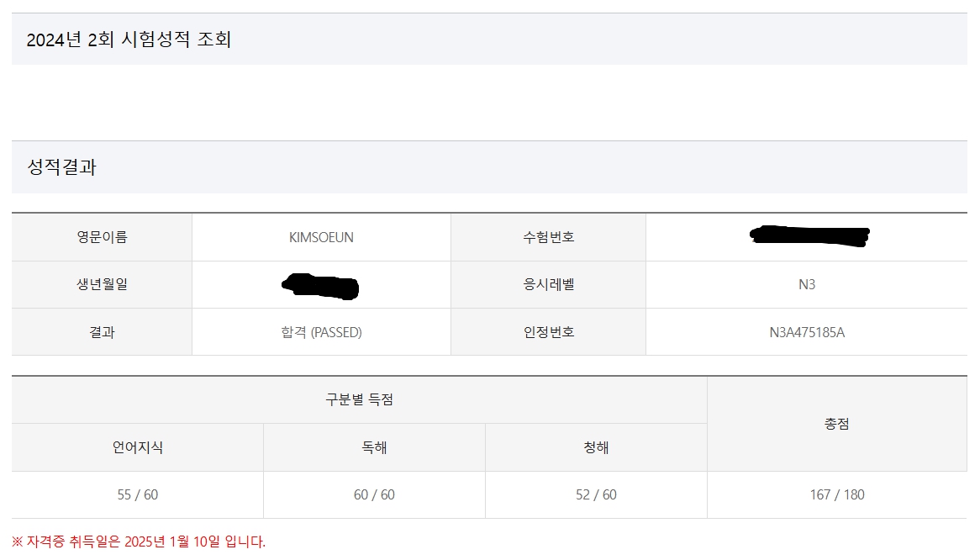Viewport: 980px width, 560px height.
Task: Click the 구분별 득점 column header
Action: pyautogui.click(x=359, y=399)
